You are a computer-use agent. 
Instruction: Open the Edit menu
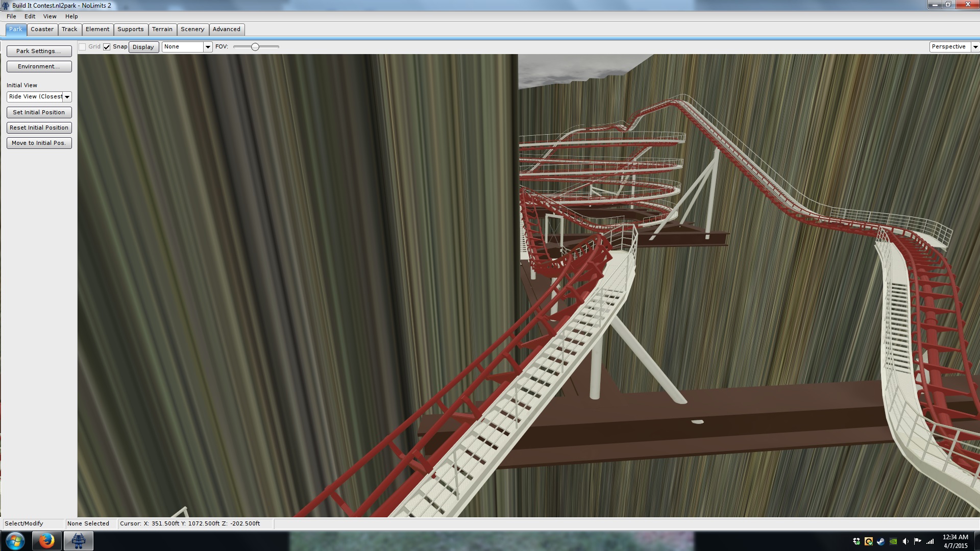point(30,16)
